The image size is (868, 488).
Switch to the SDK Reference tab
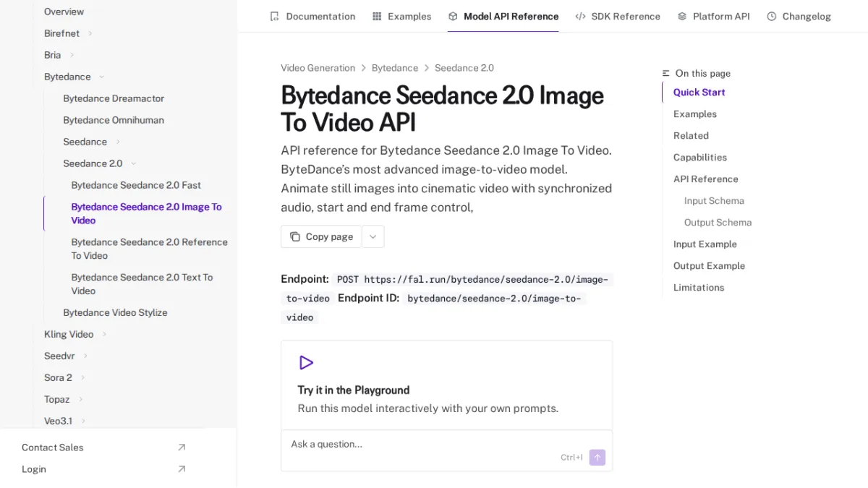(618, 16)
